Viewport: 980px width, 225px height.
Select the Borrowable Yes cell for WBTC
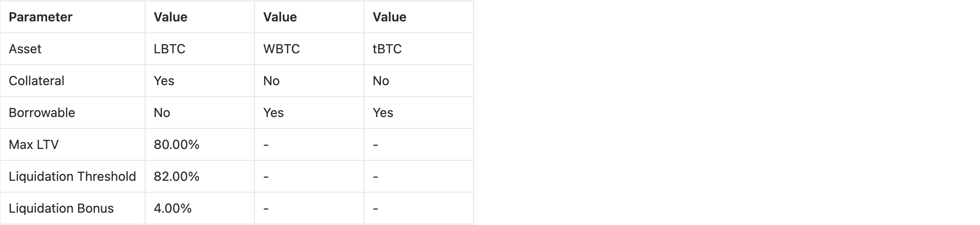pyautogui.click(x=274, y=113)
